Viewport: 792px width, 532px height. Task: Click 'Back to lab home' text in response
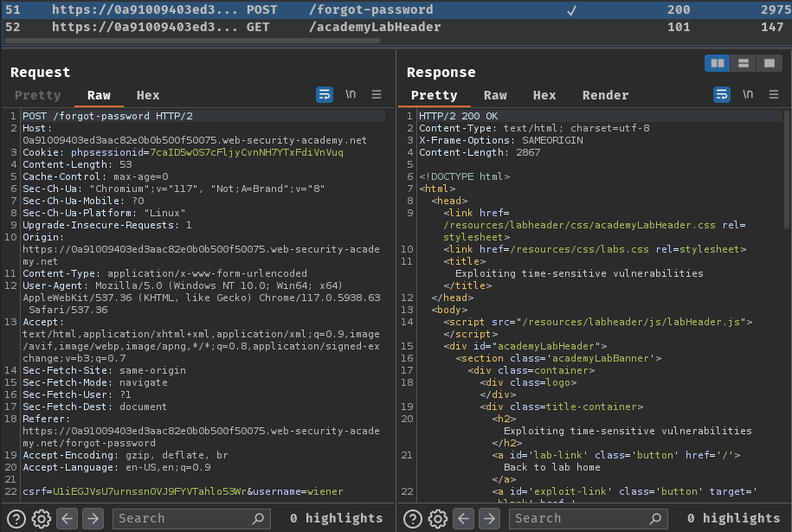click(552, 467)
